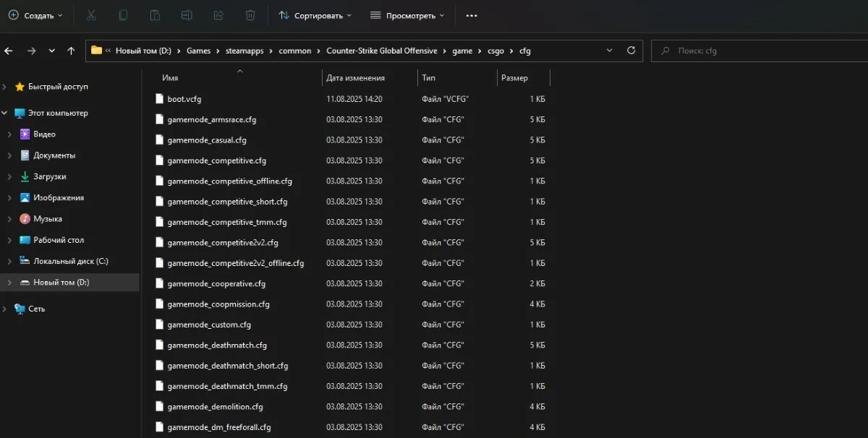Select Новый том (D:) in sidebar
This screenshot has height=438, width=868.
click(x=70, y=283)
